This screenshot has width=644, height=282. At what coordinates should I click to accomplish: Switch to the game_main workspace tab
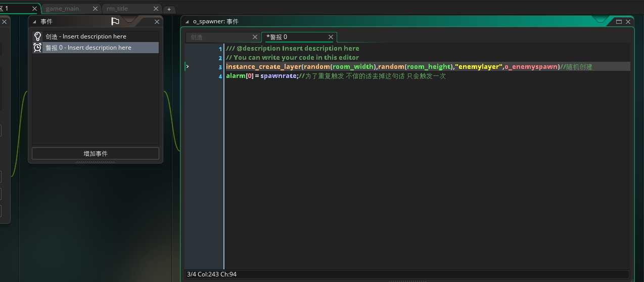[62, 9]
